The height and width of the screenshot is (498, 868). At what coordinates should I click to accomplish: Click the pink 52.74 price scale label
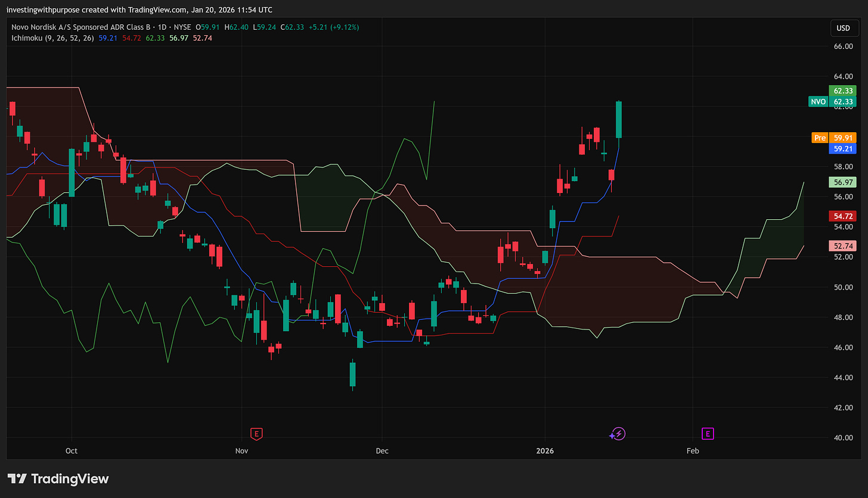tap(842, 246)
